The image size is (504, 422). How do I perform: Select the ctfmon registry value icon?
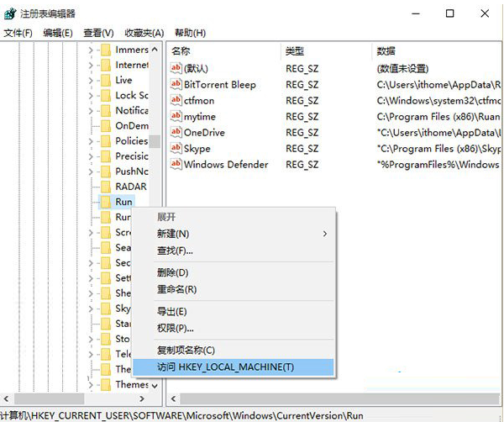pyautogui.click(x=176, y=100)
